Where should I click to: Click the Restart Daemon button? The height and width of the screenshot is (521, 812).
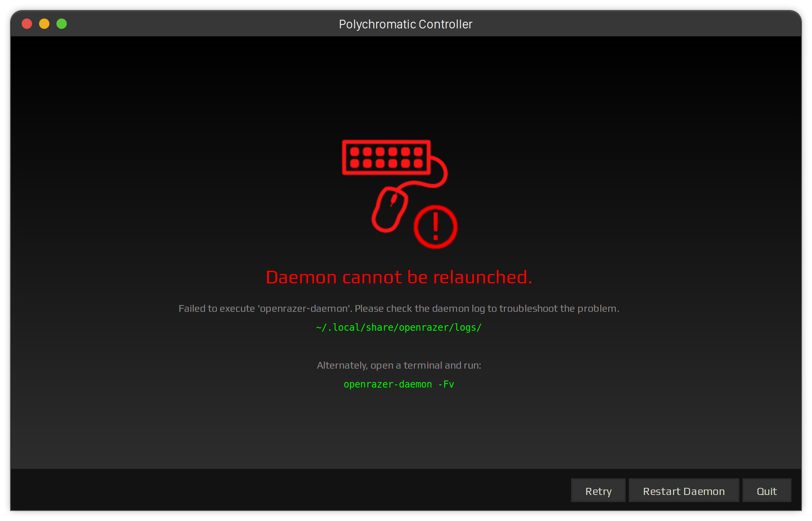[684, 491]
